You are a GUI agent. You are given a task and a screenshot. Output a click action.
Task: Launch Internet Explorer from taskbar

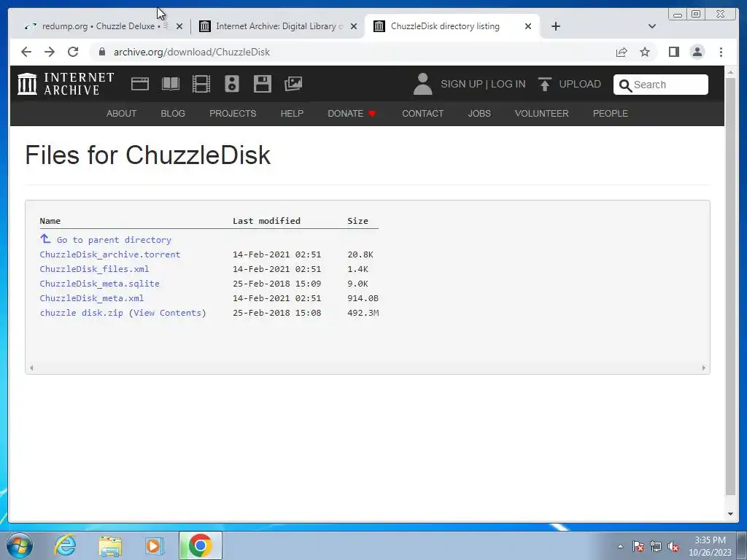[x=65, y=545]
